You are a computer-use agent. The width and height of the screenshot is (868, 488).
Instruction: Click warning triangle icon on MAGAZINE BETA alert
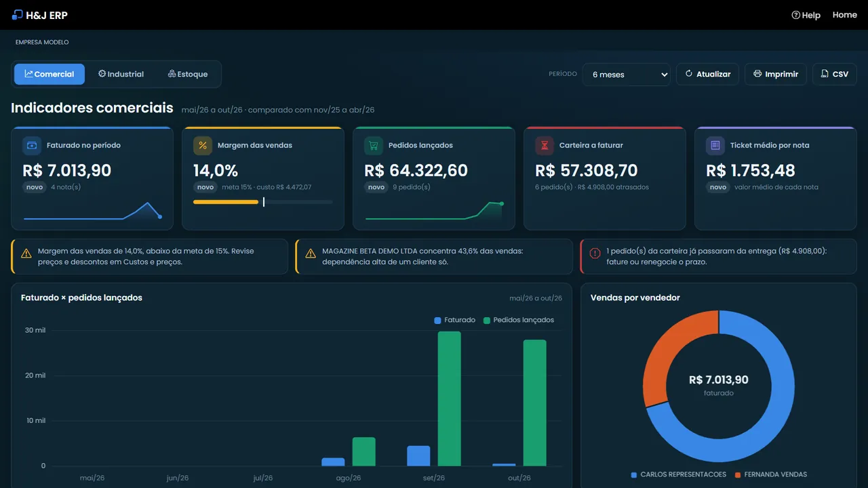[x=311, y=253]
